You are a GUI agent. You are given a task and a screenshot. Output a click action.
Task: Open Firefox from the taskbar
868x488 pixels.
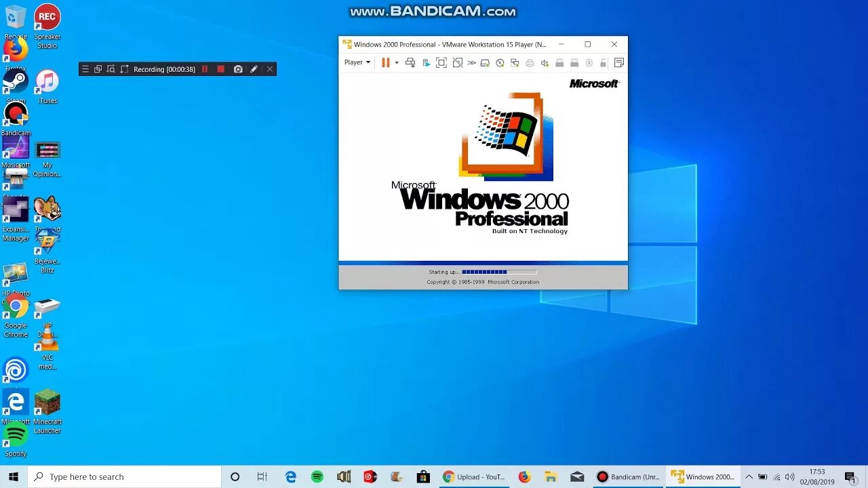tap(524, 476)
